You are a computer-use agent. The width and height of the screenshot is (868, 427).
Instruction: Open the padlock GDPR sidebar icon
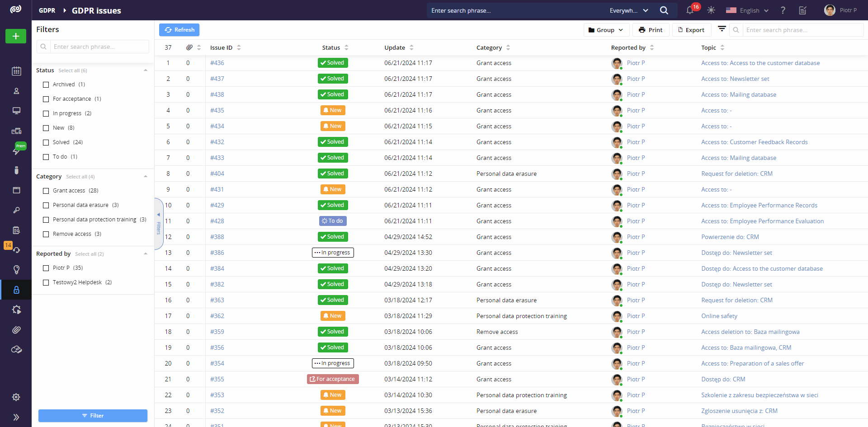[16, 290]
